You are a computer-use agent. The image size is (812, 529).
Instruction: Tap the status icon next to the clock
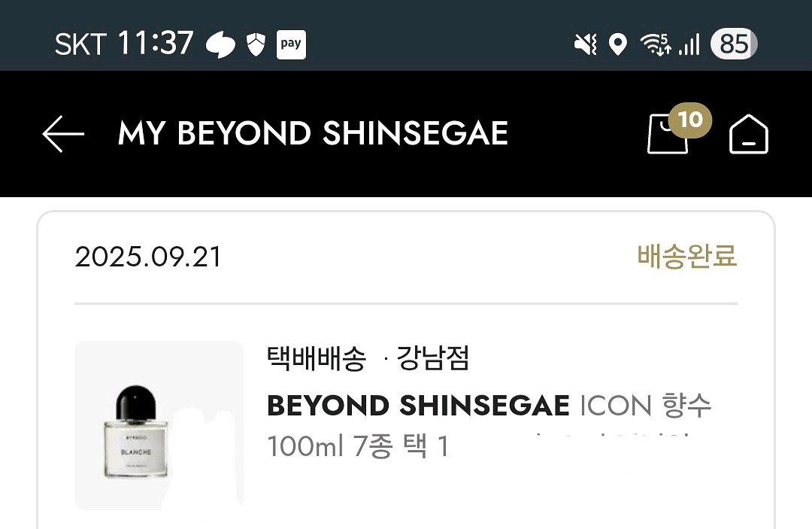(220, 45)
